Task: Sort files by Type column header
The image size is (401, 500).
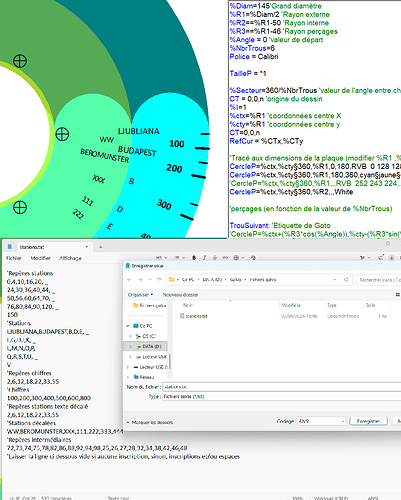Action: tap(332, 305)
